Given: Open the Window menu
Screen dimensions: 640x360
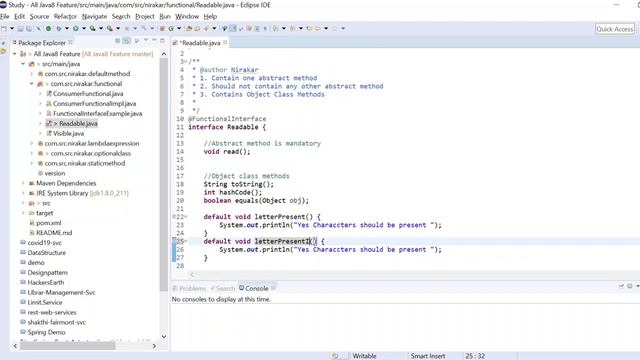Looking at the screenshot, I should pyautogui.click(x=187, y=16).
